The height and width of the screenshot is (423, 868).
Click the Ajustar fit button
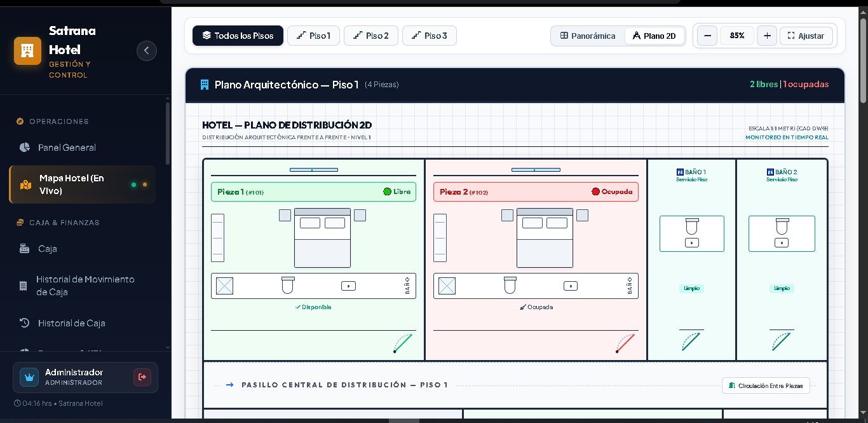806,36
